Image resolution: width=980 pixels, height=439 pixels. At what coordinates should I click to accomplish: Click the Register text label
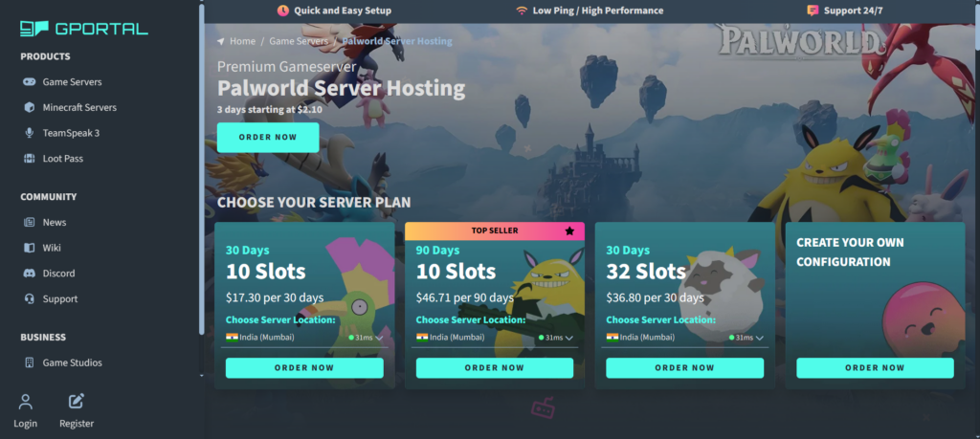click(77, 424)
